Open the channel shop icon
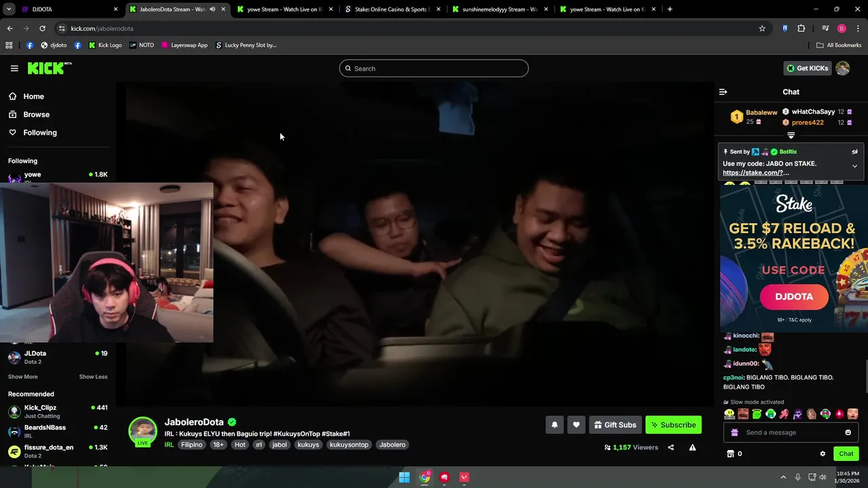 [730, 453]
